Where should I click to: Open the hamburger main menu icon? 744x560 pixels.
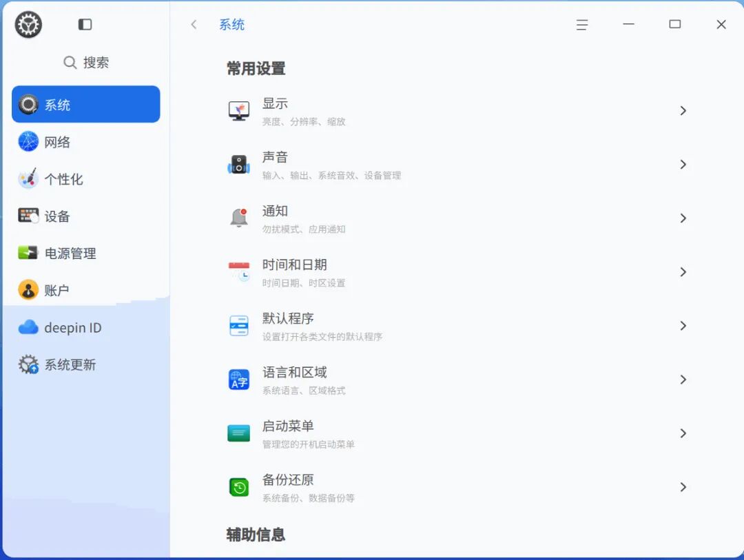click(582, 24)
